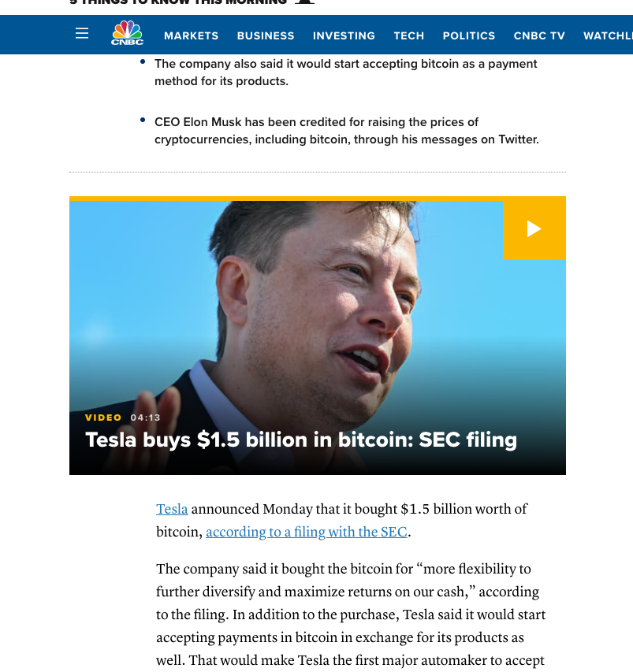Open the "Things to know this morning" headline
The image size is (633, 672).
click(x=178, y=2)
